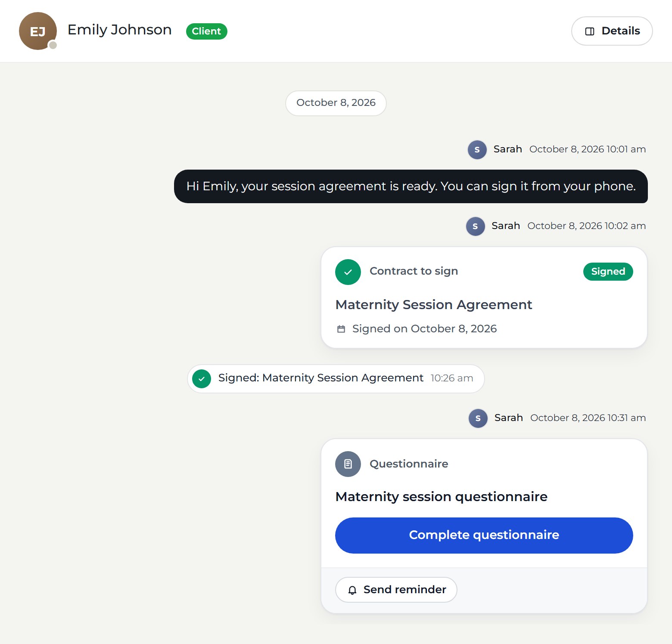Click the Complete questionnaire button
This screenshot has width=672, height=644.
click(x=484, y=536)
